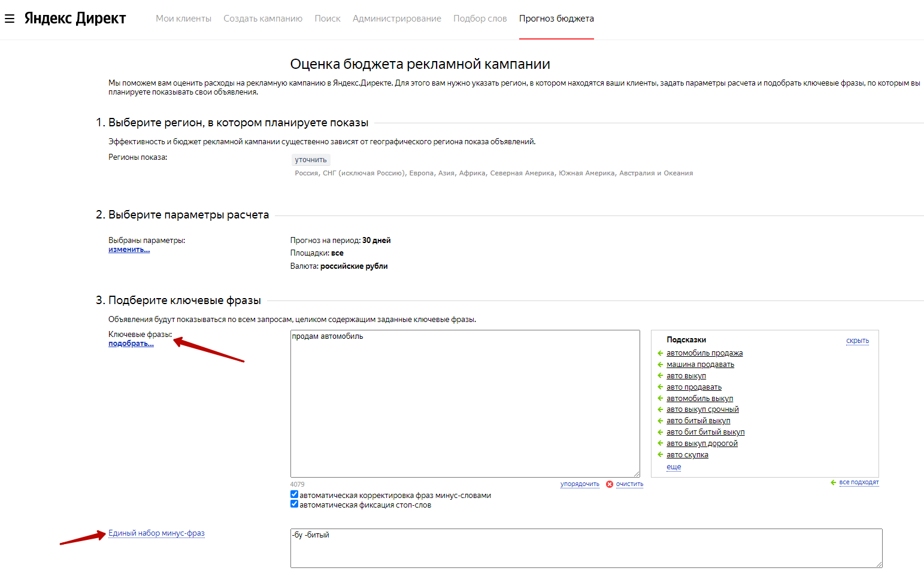Hide the Подсказки panel via скрыть
Image resolution: width=924 pixels, height=577 pixels.
coord(857,341)
